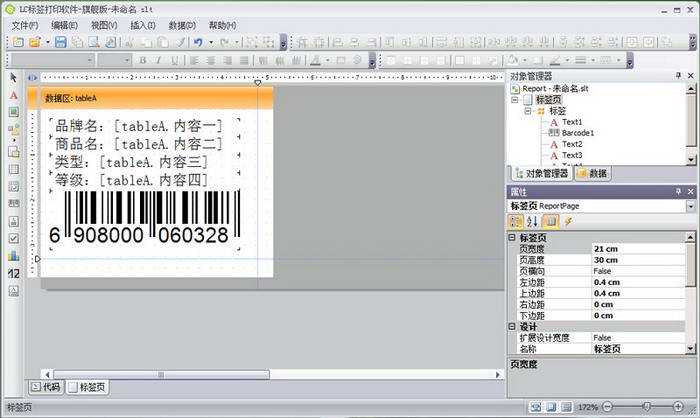The image size is (700, 418).
Task: Click the Undo arrow icon
Action: pyautogui.click(x=198, y=42)
